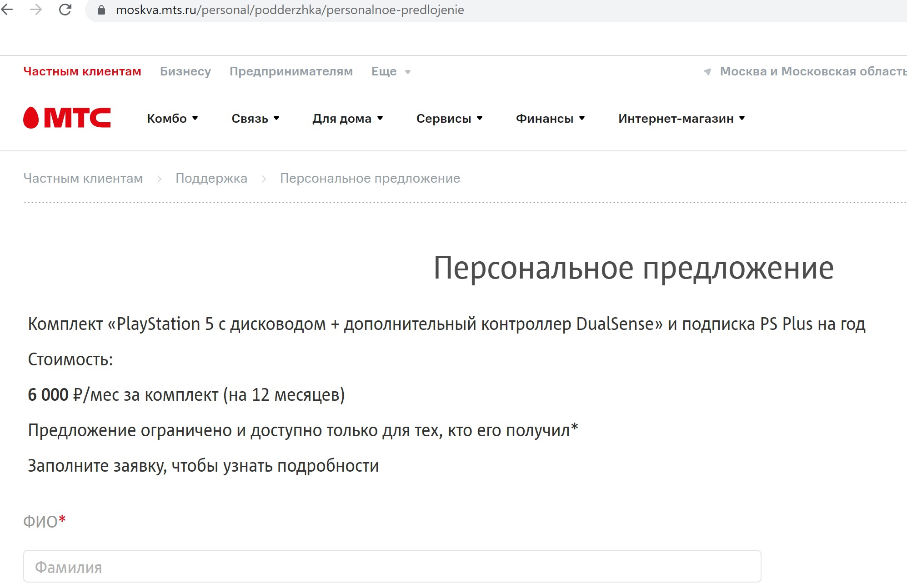Click the line starting "Комплект «PlayStation 5"
This screenshot has width=907, height=588.
tap(446, 324)
